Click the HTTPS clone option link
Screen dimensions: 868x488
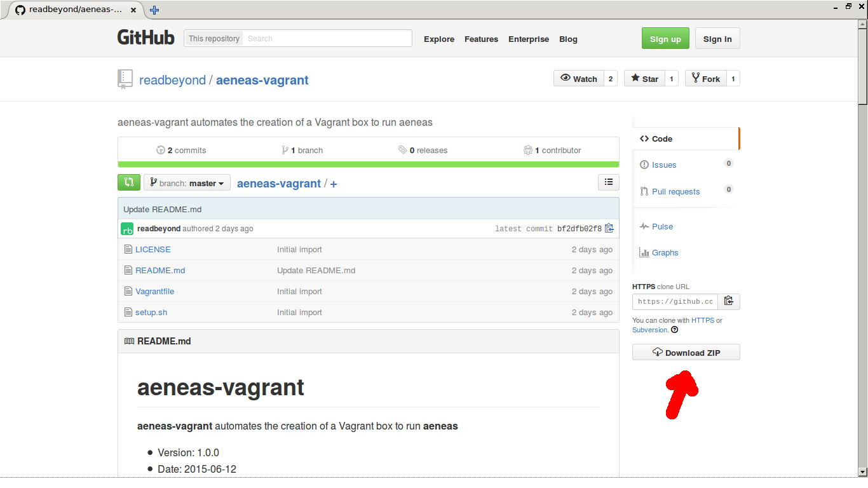coord(703,320)
